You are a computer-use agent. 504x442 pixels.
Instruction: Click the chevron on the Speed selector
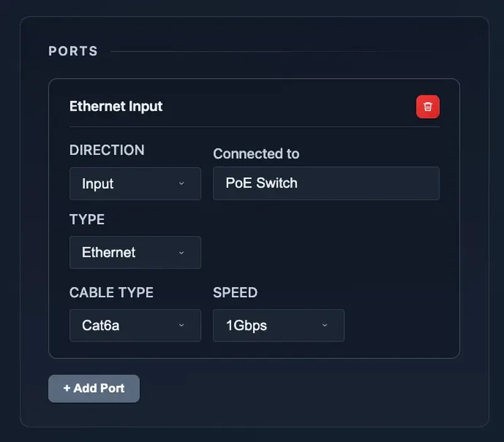click(x=325, y=326)
